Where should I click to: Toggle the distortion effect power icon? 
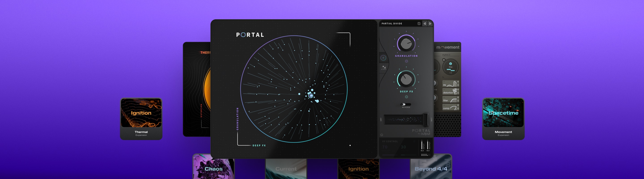[x=458, y=93]
